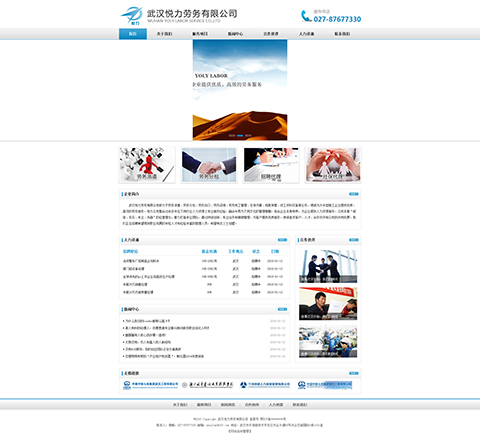Click the more button in 企业简介 section

[x=354, y=194]
